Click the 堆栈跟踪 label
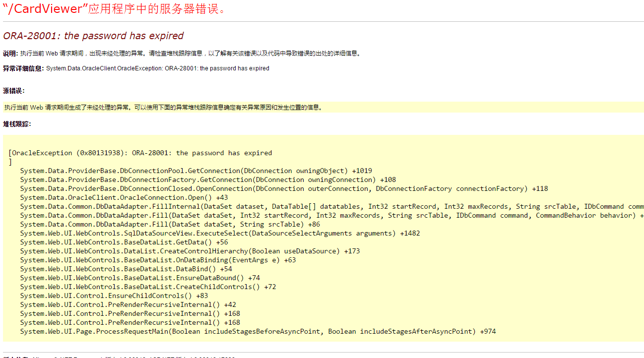The image size is (644, 358). pos(17,124)
